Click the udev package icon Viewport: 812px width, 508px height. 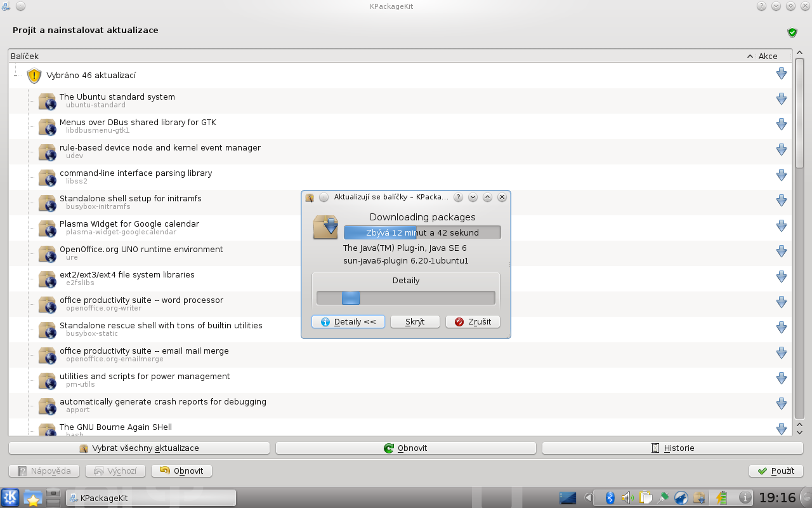click(x=47, y=152)
